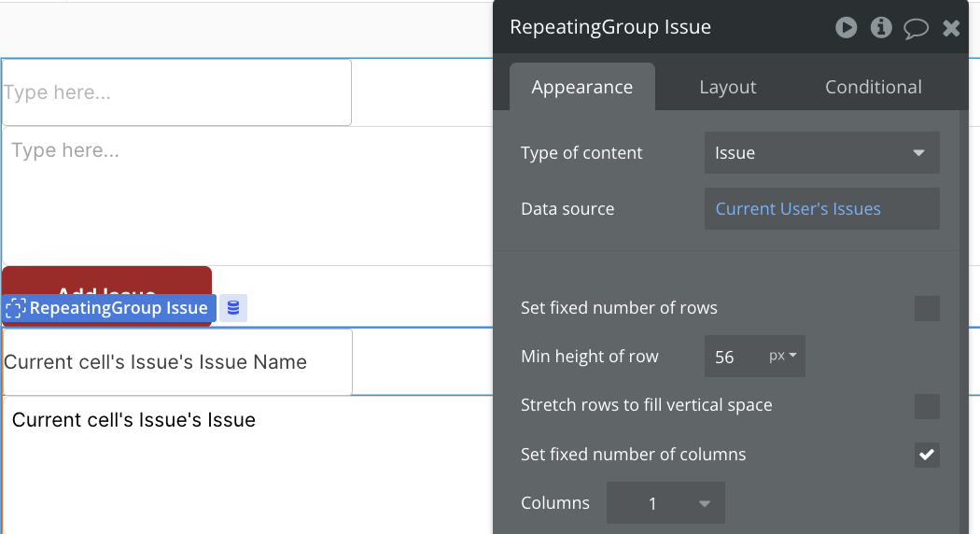
Task: Open the Columns count dropdown
Action: 665,503
